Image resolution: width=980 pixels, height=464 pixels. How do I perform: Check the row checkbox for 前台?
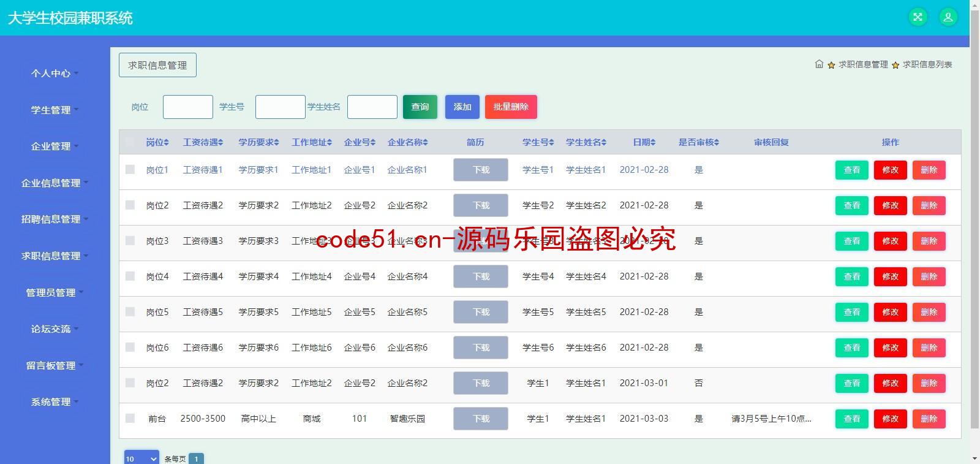(x=130, y=418)
